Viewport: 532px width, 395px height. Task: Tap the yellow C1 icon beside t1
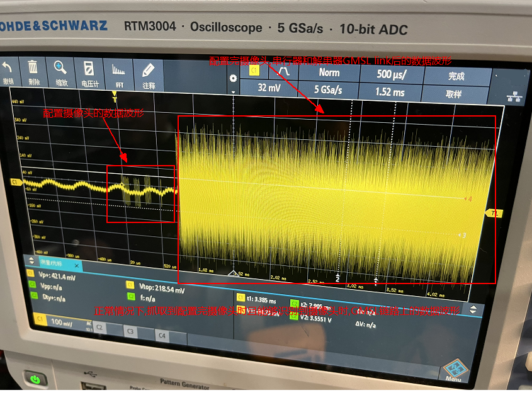(x=241, y=297)
